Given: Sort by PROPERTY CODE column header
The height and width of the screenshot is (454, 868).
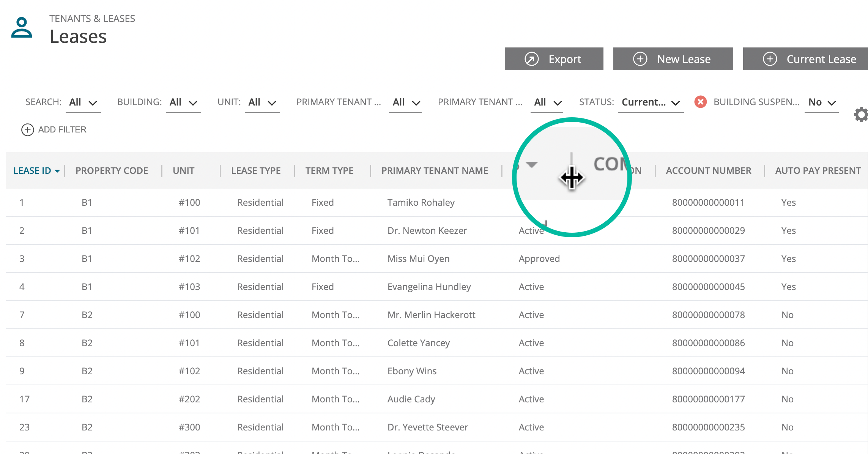Looking at the screenshot, I should (112, 171).
